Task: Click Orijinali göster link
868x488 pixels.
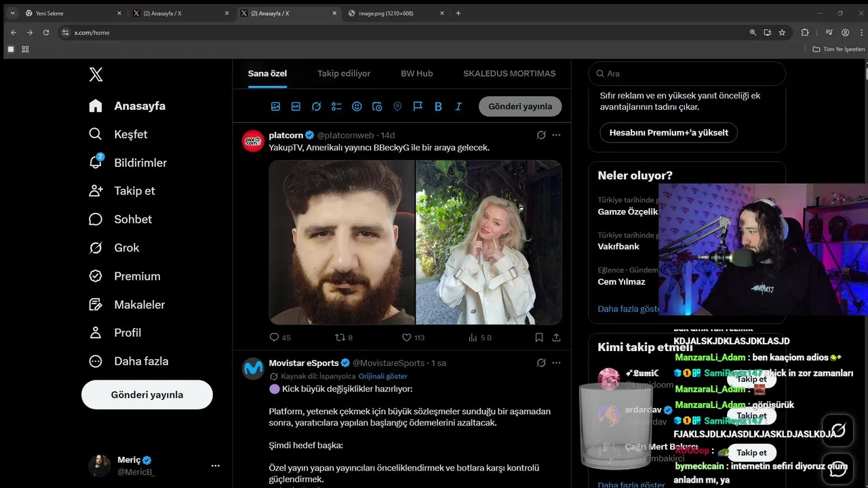Action: 383,376
